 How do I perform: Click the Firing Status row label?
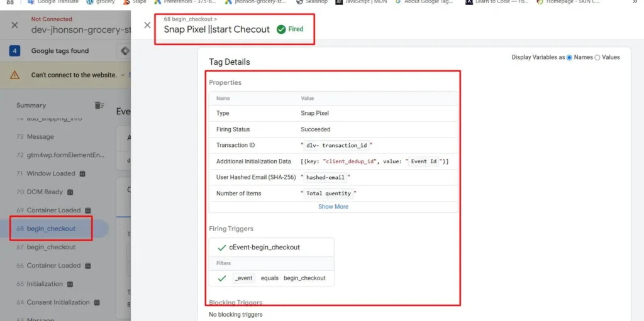coord(233,129)
